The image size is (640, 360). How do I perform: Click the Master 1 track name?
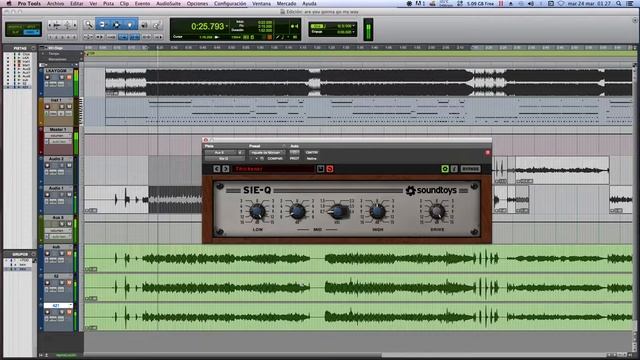[x=58, y=129]
